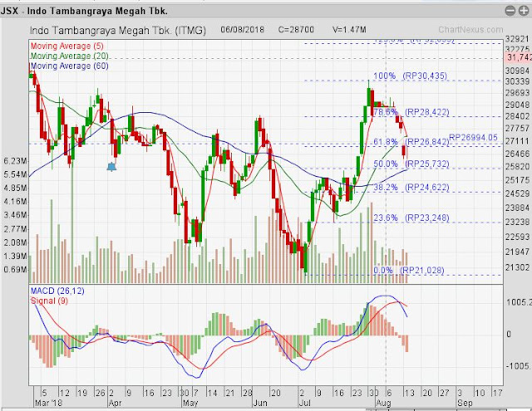Click the 0.69M volume axis label

[15, 270]
